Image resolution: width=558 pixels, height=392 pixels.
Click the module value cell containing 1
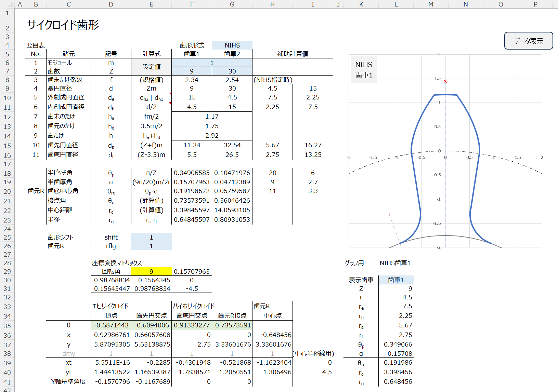click(x=212, y=63)
